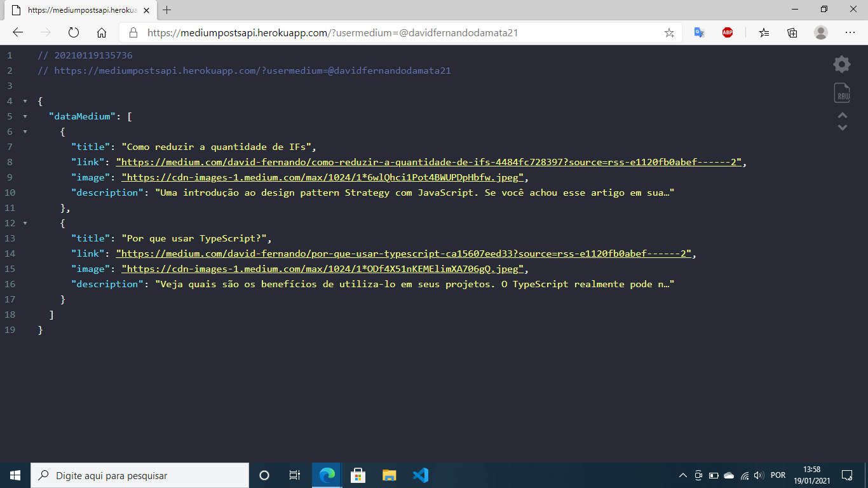Open Favorites list

(764, 32)
